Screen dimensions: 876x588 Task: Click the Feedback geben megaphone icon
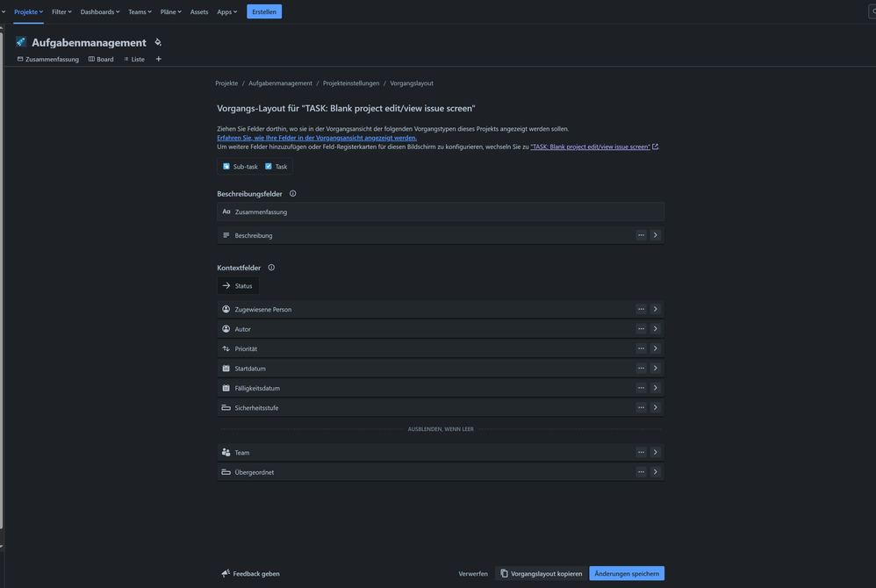pyautogui.click(x=226, y=573)
